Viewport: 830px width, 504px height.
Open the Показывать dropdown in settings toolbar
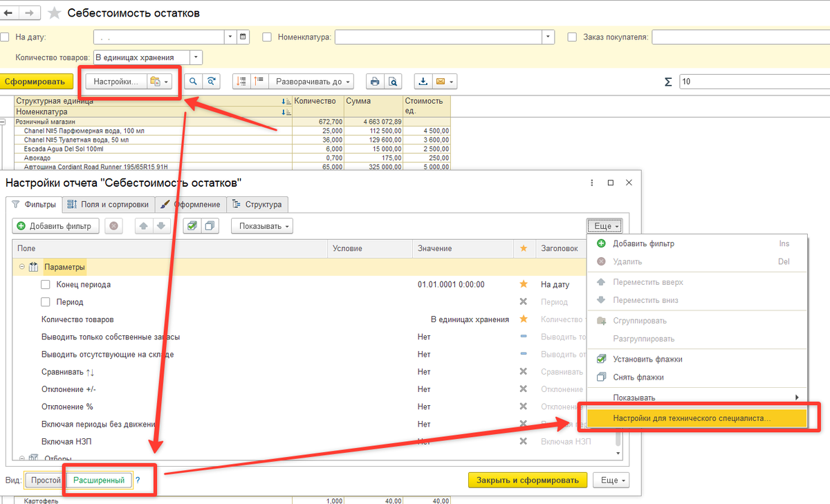261,226
